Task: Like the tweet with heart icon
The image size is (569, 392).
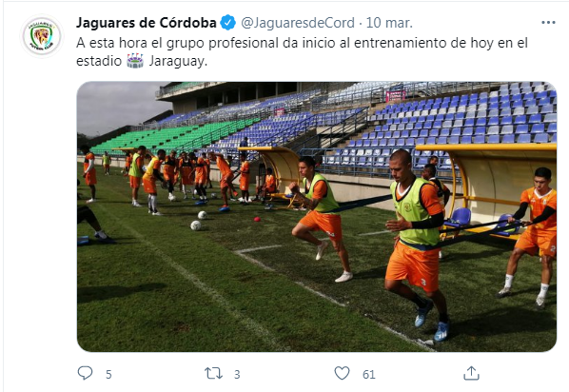Action: [342, 373]
